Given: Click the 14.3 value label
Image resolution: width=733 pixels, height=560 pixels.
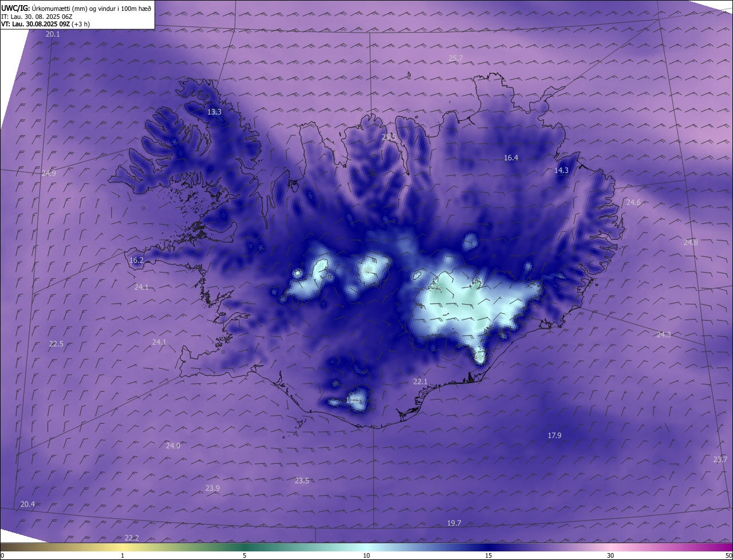Looking at the screenshot, I should (x=561, y=171).
